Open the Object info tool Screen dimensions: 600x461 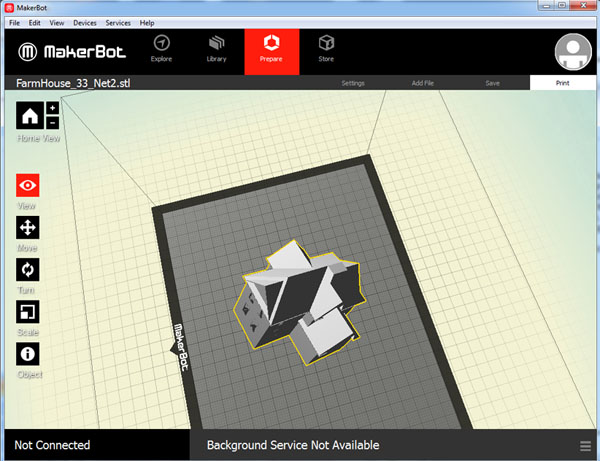pos(28,354)
